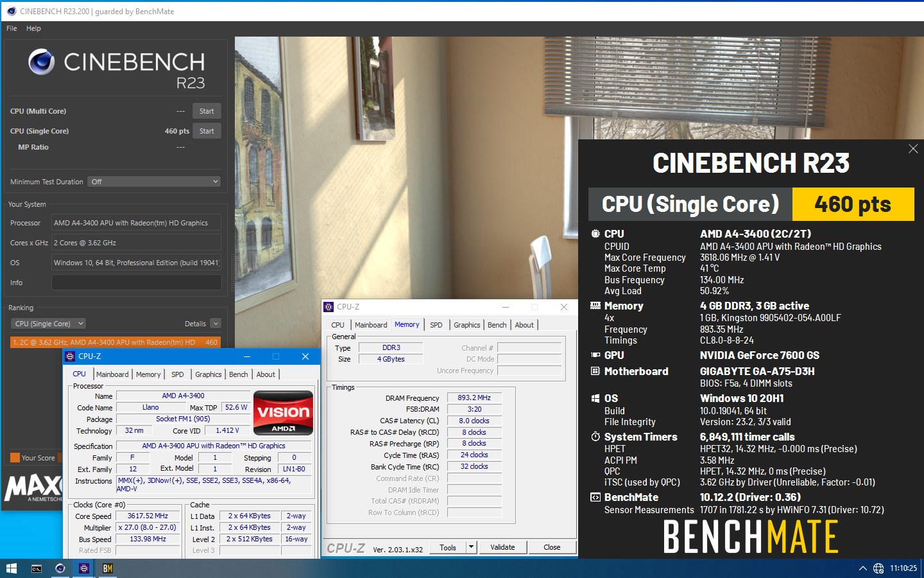Click the GPU card icon in BenchMate

[595, 355]
